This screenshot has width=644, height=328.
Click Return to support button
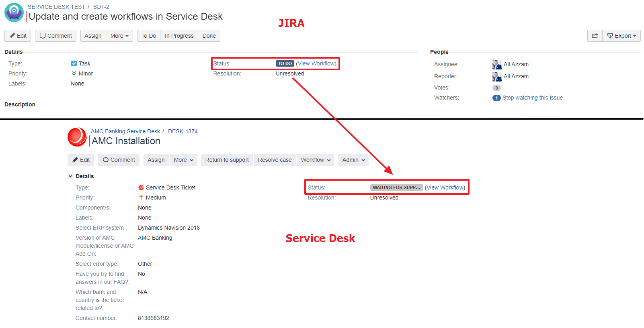click(x=227, y=160)
